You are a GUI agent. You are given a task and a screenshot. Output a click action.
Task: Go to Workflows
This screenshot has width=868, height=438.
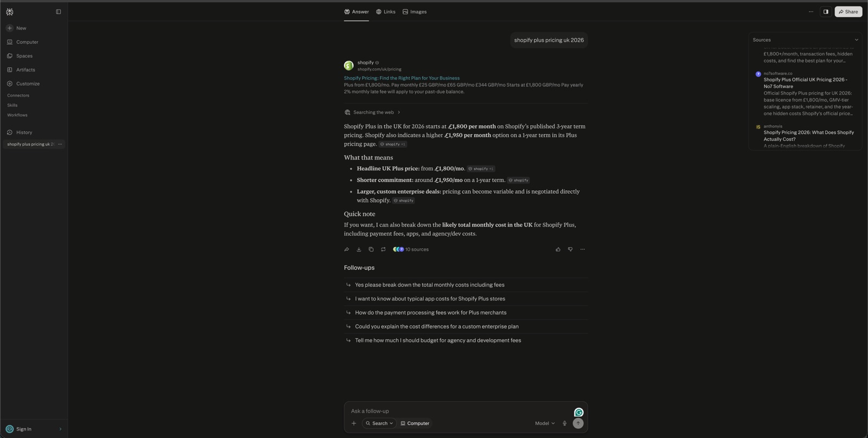pos(17,115)
